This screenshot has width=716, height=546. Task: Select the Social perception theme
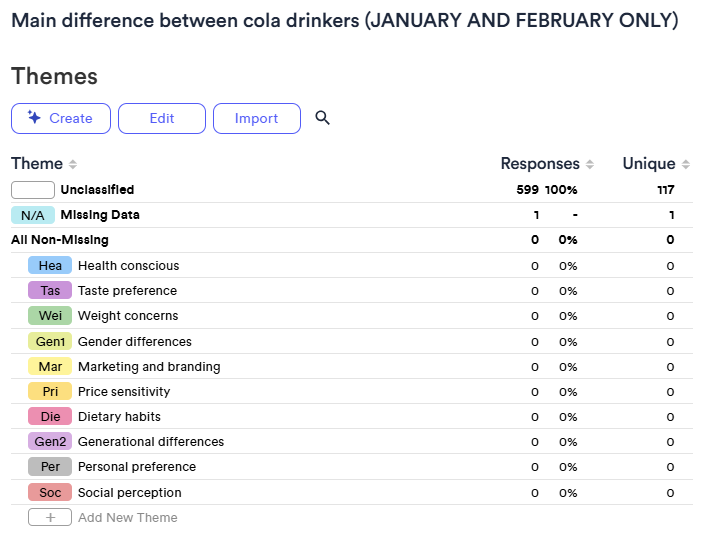click(x=130, y=493)
